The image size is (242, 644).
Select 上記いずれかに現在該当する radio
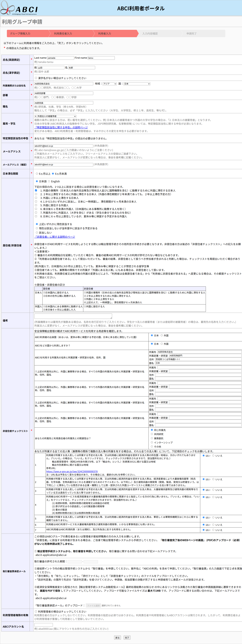[x=37, y=224]
